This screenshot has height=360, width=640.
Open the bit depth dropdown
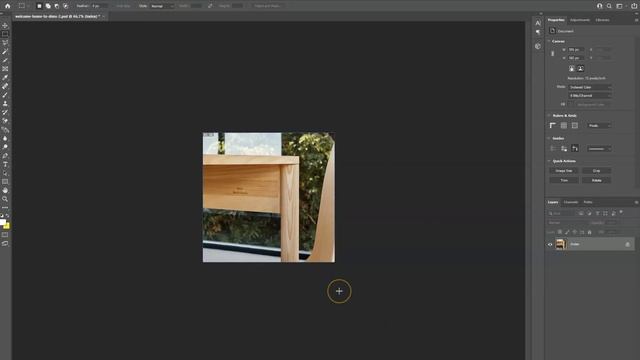(590, 96)
